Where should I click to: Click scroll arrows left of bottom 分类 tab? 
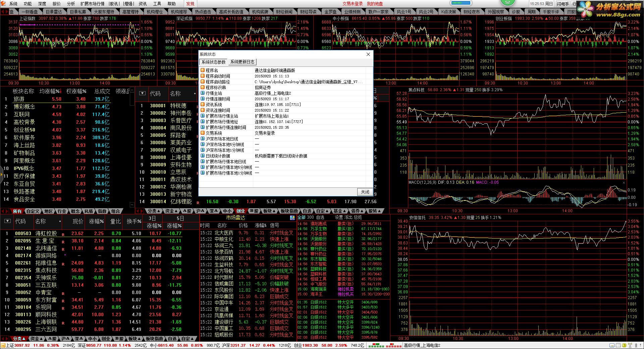[x=5, y=339]
